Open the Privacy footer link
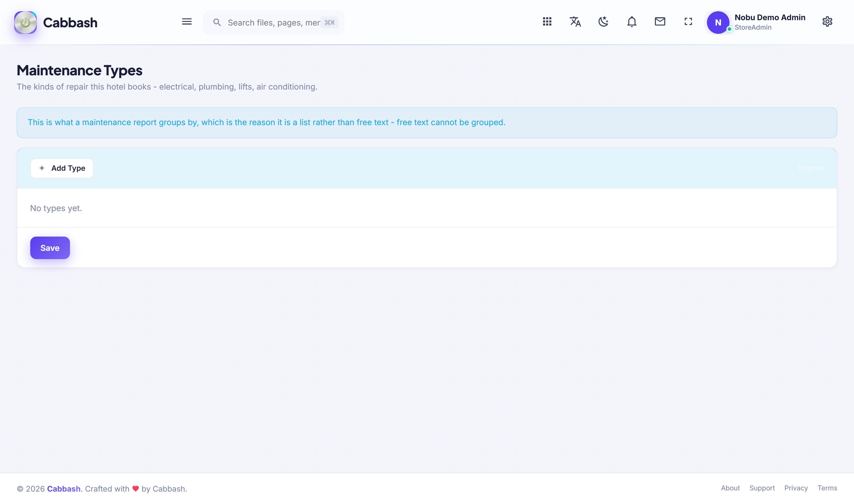Screen dimensions: 854x504 (x=796, y=488)
